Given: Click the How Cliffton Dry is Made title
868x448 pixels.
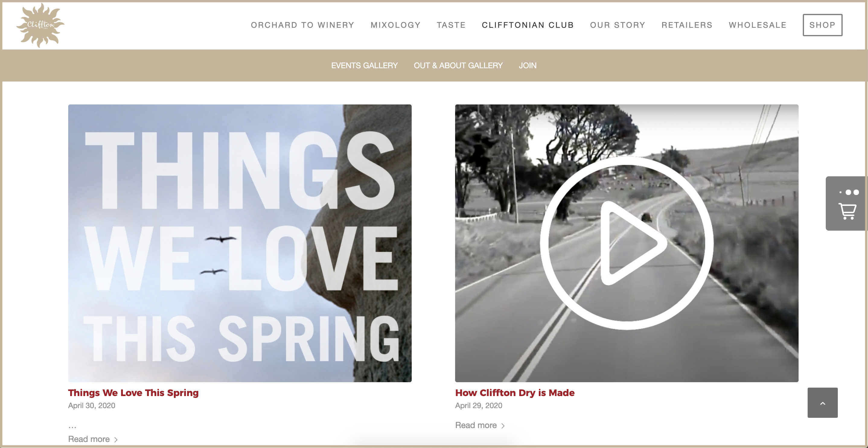Looking at the screenshot, I should click(x=515, y=393).
